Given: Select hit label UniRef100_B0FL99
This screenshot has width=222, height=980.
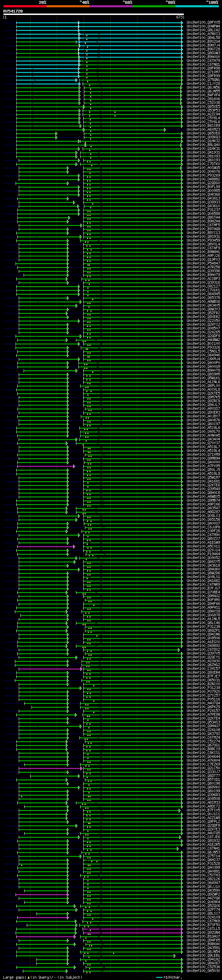Looking at the screenshot, I should (x=203, y=187).
